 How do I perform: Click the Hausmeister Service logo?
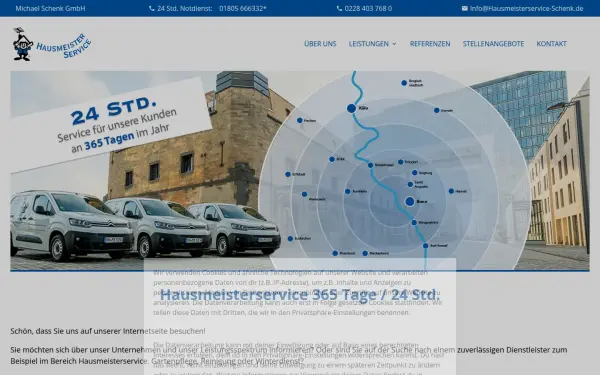52,44
